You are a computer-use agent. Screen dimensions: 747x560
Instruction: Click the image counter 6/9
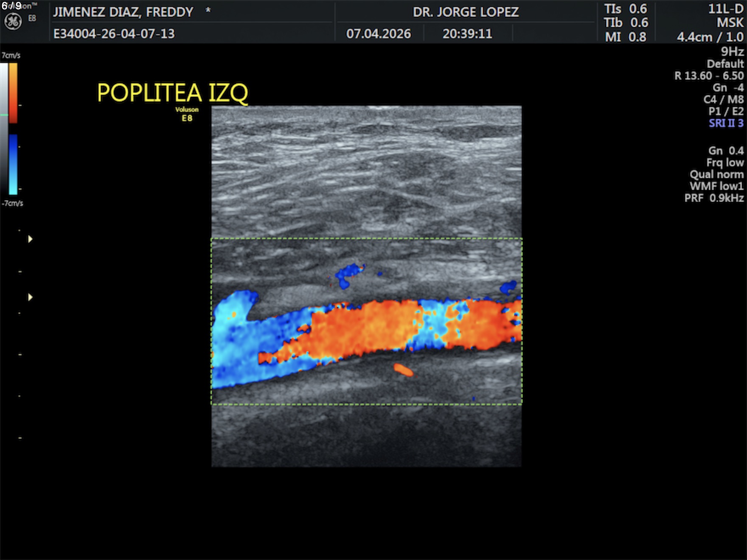coord(11,6)
